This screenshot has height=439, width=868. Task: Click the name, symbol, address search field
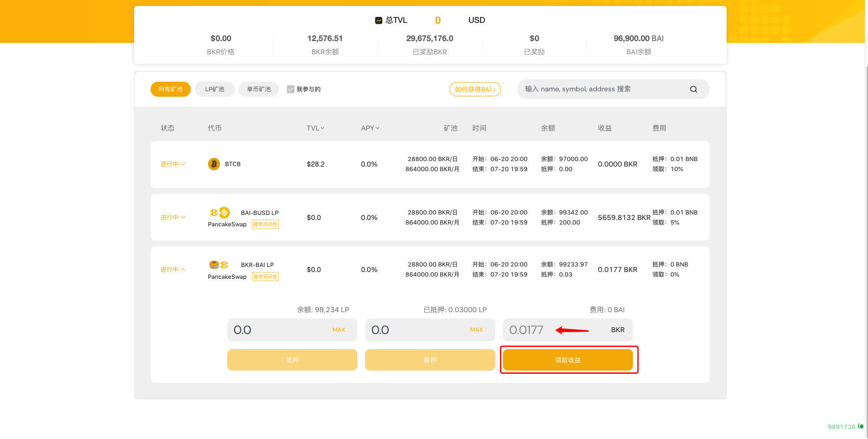click(602, 89)
